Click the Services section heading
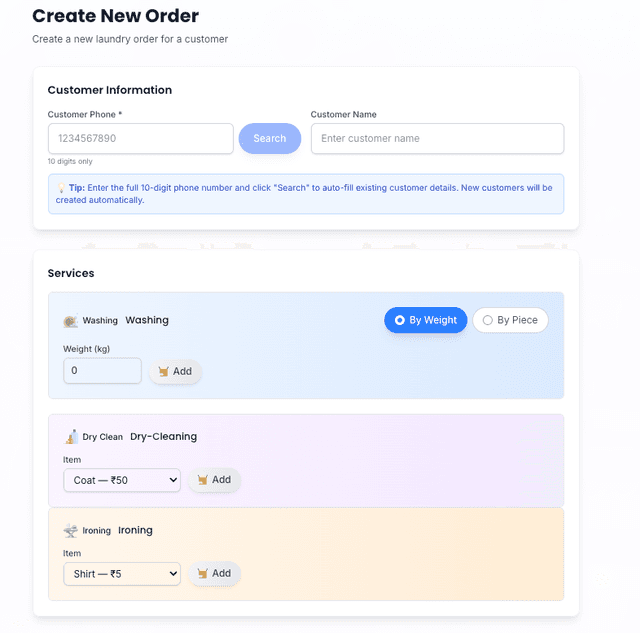 pyautogui.click(x=71, y=273)
